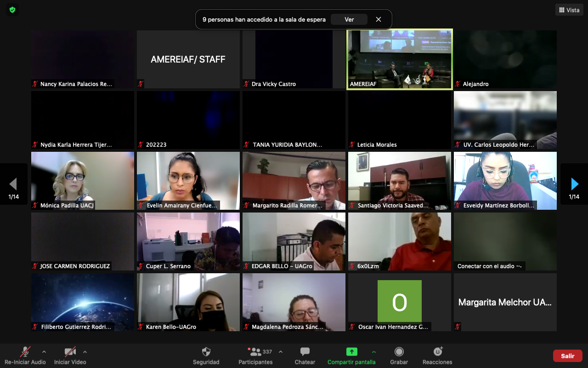Viewport: 588px width, 368px height.
Task: Select the AMEREIAF speaker video tile
Action: 400,59
